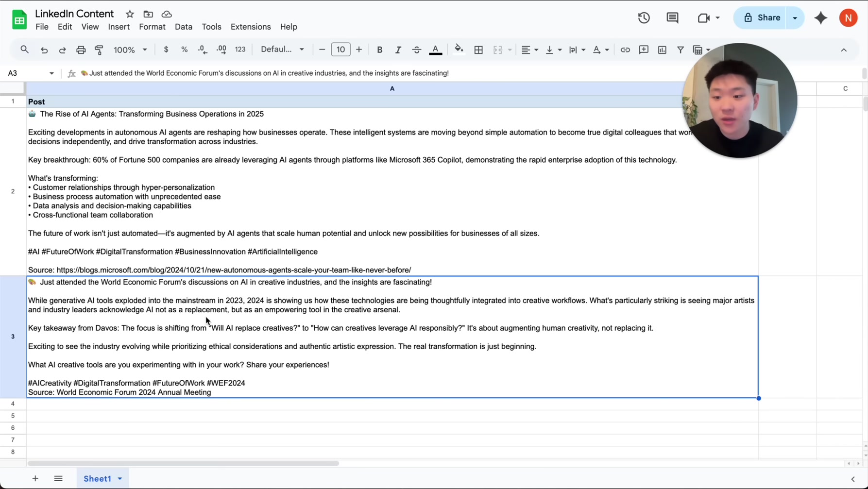Redo the last action
The image size is (868, 489).
[x=62, y=50]
